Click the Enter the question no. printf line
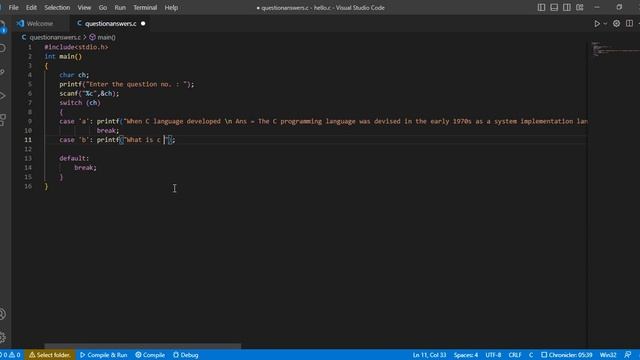Viewport: 640px width, 360px height. tap(127, 84)
